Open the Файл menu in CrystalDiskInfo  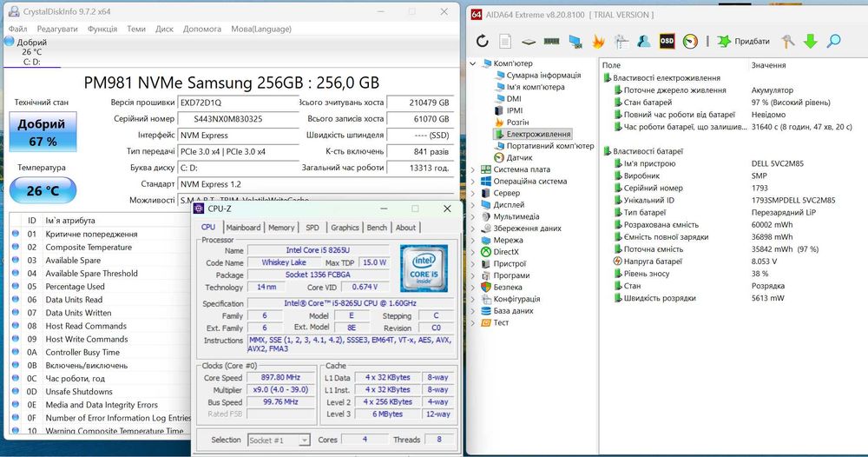tap(17, 29)
